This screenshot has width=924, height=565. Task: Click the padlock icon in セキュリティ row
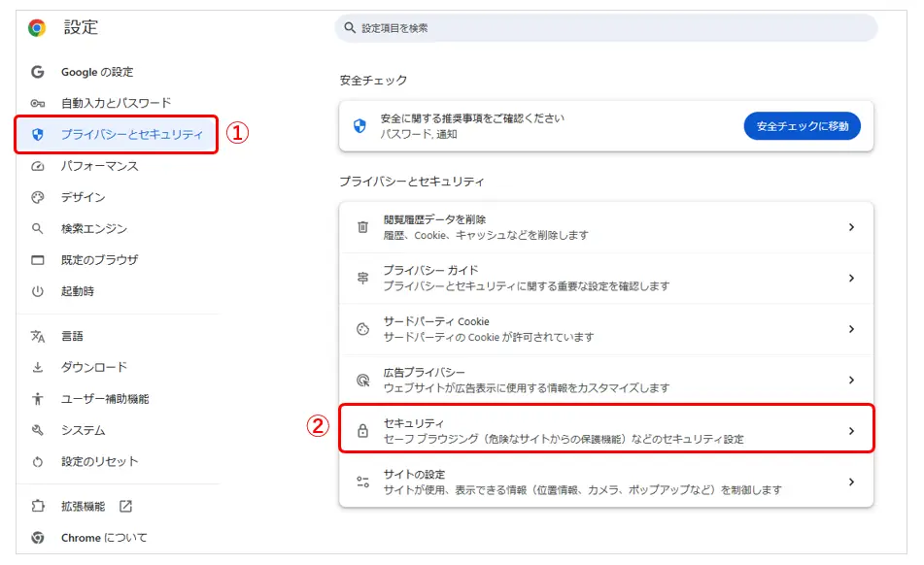tap(362, 431)
